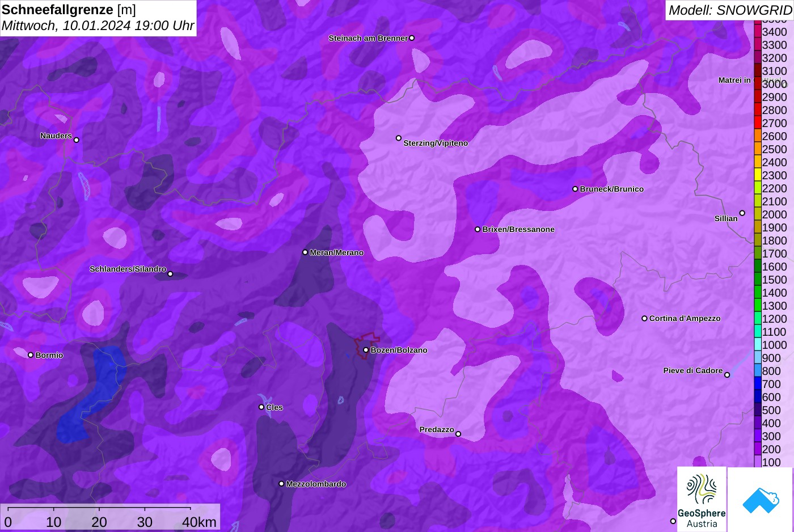
Task: Click the legend value '300'
Action: 771,436
